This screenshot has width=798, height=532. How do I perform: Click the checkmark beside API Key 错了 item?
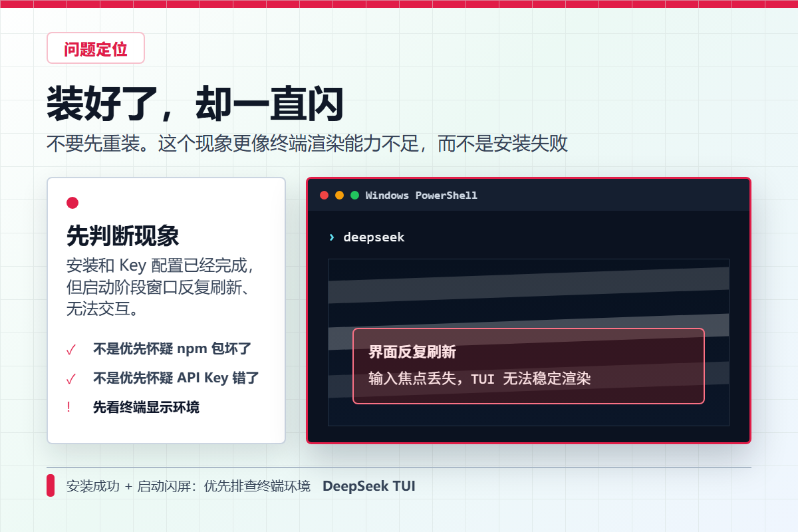tap(71, 379)
